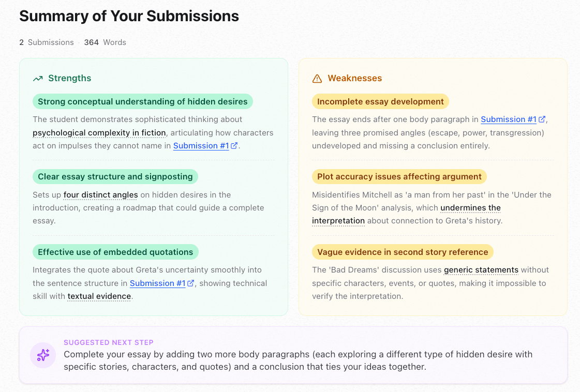Open Submission #1 from the Weaknesses card
The width and height of the screenshot is (580, 392).
coord(509,119)
